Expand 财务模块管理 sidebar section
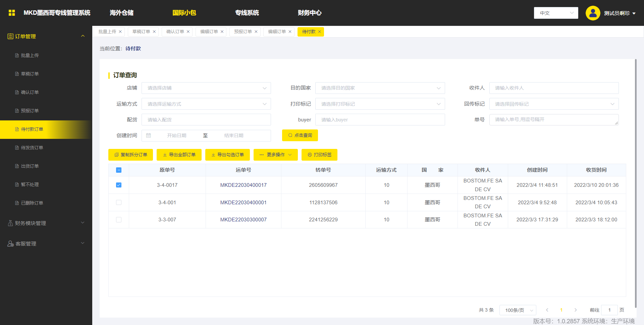The image size is (644, 325). tap(46, 223)
